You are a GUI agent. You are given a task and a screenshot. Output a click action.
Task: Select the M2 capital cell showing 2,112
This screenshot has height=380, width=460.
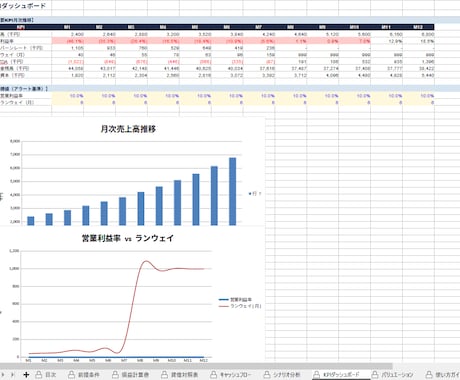(100, 75)
